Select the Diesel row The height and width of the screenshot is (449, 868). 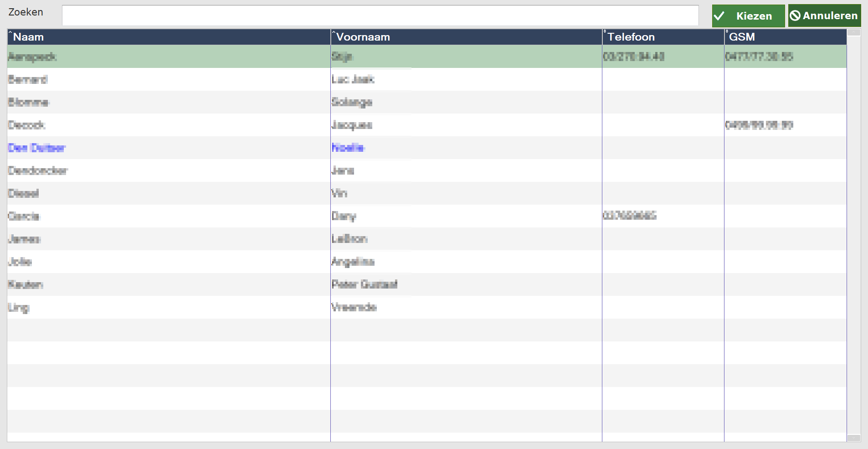427,193
